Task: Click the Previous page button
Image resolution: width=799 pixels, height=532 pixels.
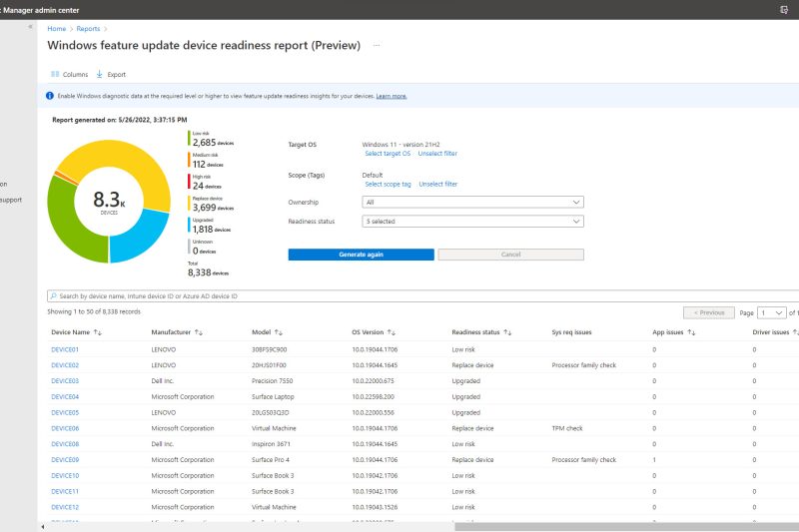Action: click(709, 312)
